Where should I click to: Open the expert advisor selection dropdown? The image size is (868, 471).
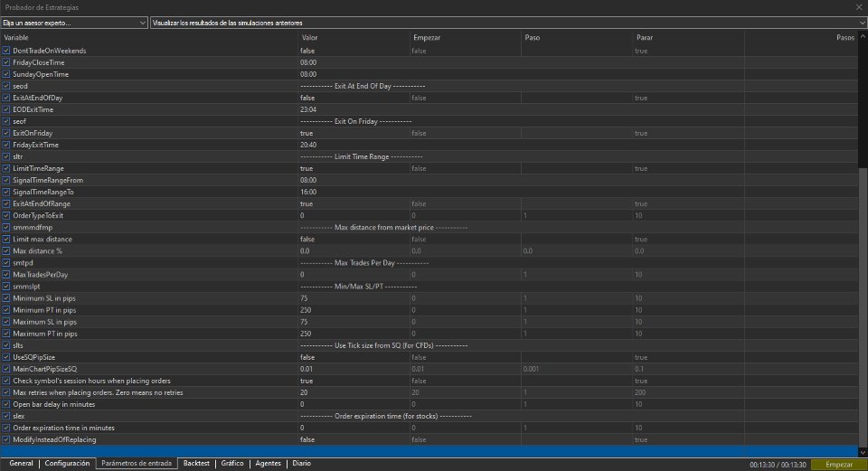pyautogui.click(x=73, y=23)
